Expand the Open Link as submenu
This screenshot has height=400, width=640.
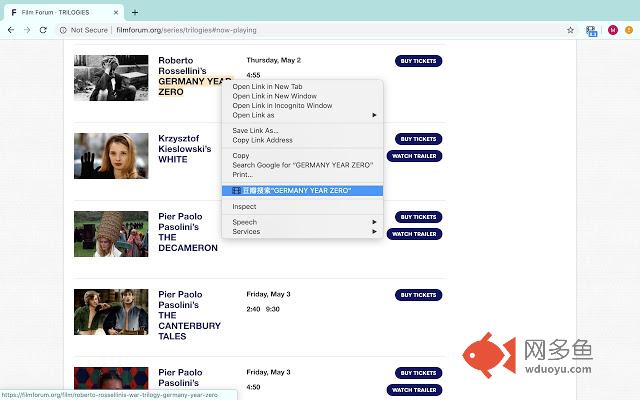(302, 115)
